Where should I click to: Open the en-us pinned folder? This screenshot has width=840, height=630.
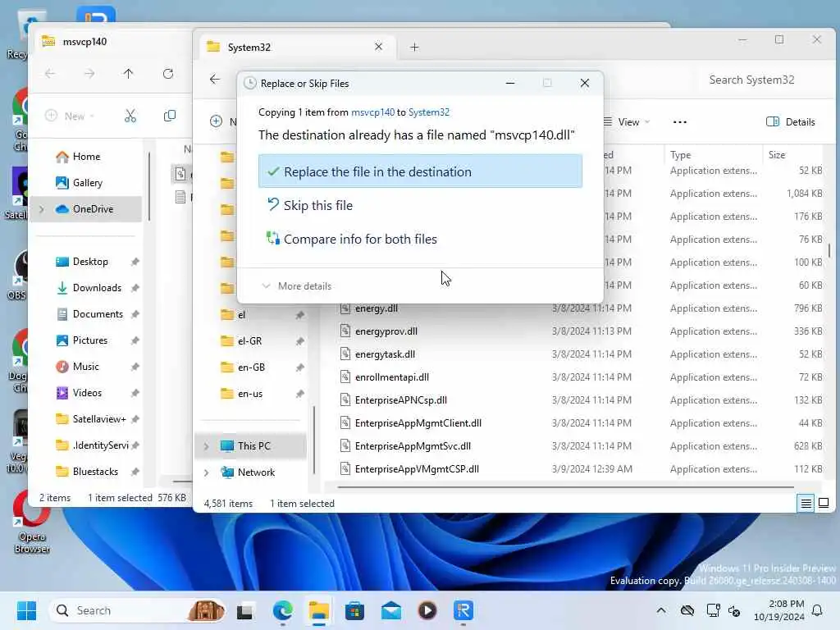pos(249,394)
